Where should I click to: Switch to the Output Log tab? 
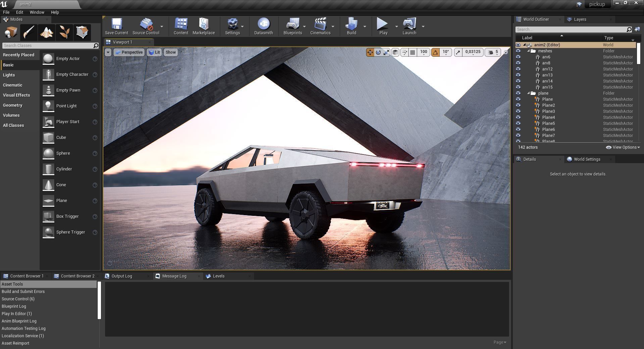click(x=122, y=276)
